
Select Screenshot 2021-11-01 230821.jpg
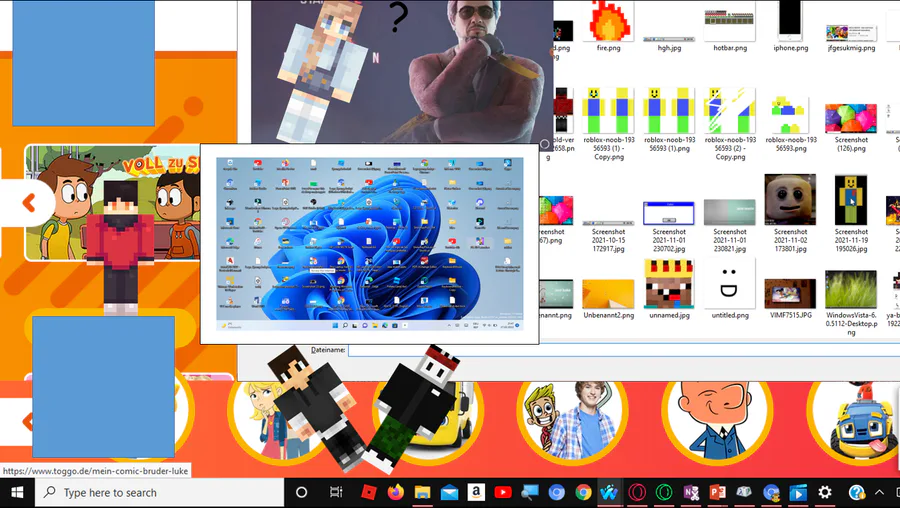click(x=730, y=226)
